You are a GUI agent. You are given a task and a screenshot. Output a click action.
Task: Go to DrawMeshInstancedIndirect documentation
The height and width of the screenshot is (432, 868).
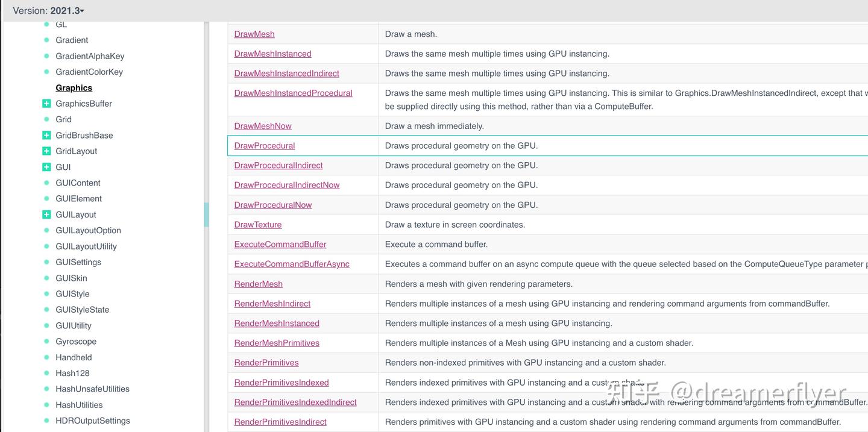pos(286,74)
